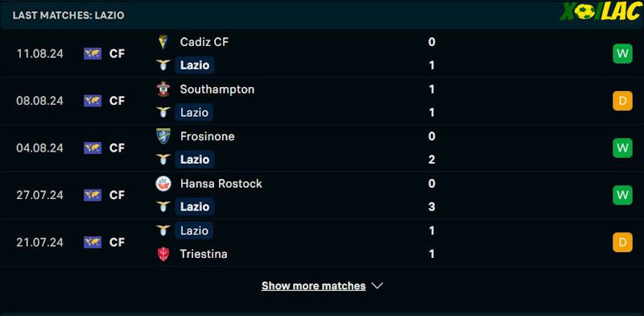Click the XoiLac logo
Viewport: 644px width, 316px height.
pos(600,11)
